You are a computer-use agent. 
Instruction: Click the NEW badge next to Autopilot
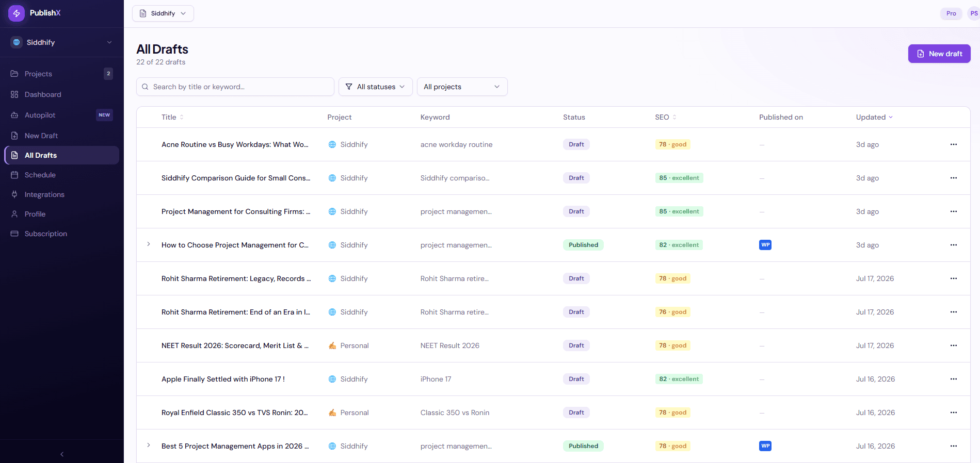(104, 115)
